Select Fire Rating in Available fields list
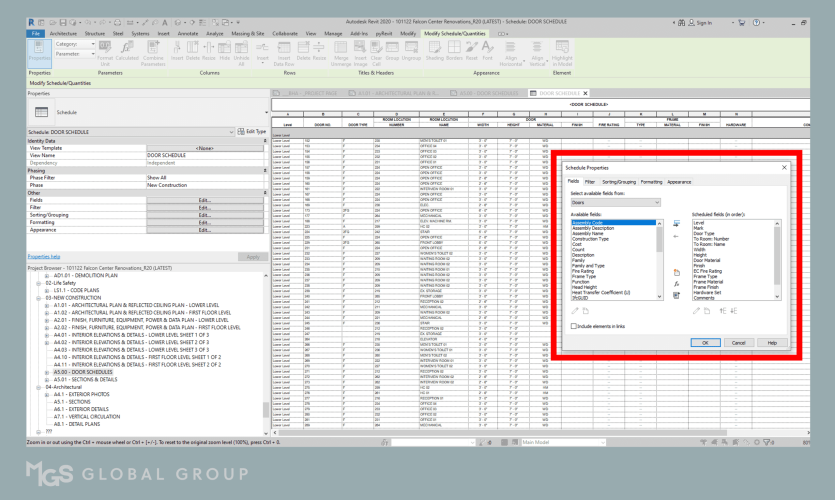The height and width of the screenshot is (500, 835). 583,270
